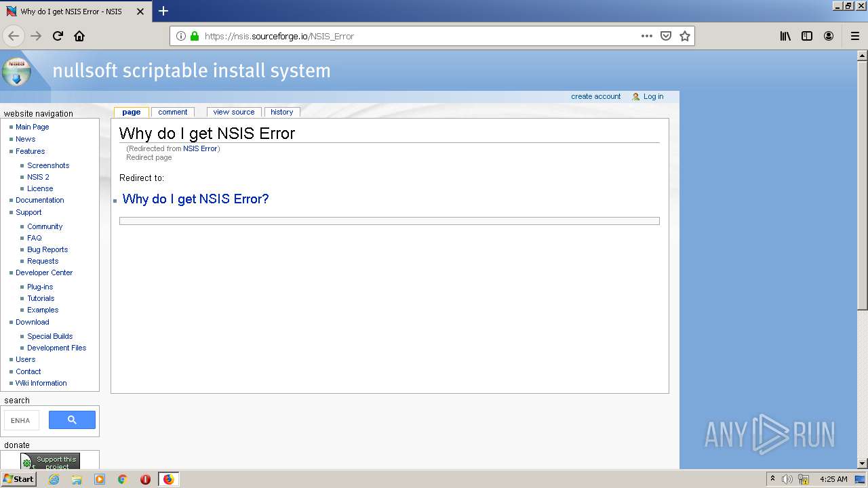Click into the site search input field
The image size is (868, 488).
22,420
